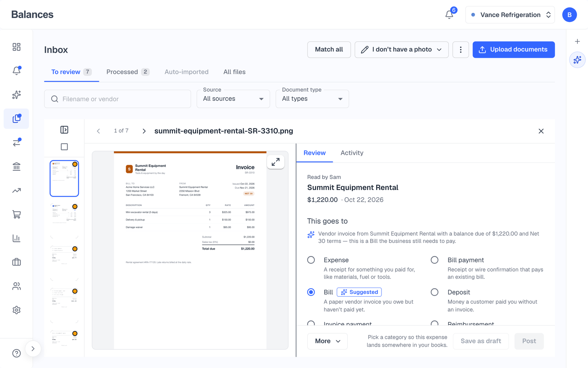588x368 pixels.
Task: Open the bar chart reports sidebar icon
Action: click(x=16, y=238)
